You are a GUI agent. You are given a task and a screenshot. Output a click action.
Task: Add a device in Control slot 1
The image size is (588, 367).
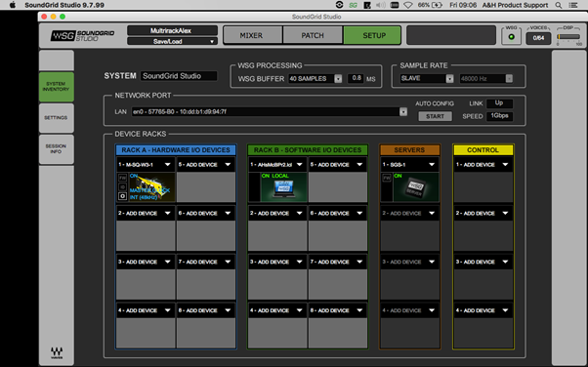pyautogui.click(x=483, y=165)
